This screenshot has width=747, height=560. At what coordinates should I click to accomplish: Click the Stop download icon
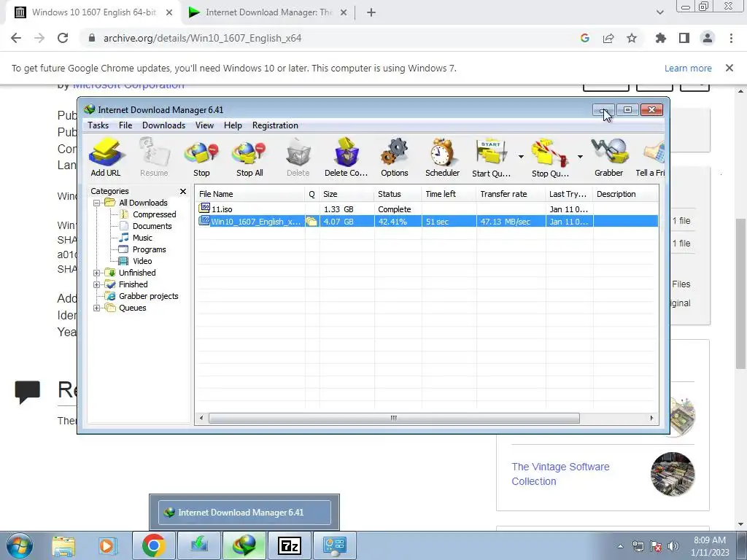pos(201,157)
